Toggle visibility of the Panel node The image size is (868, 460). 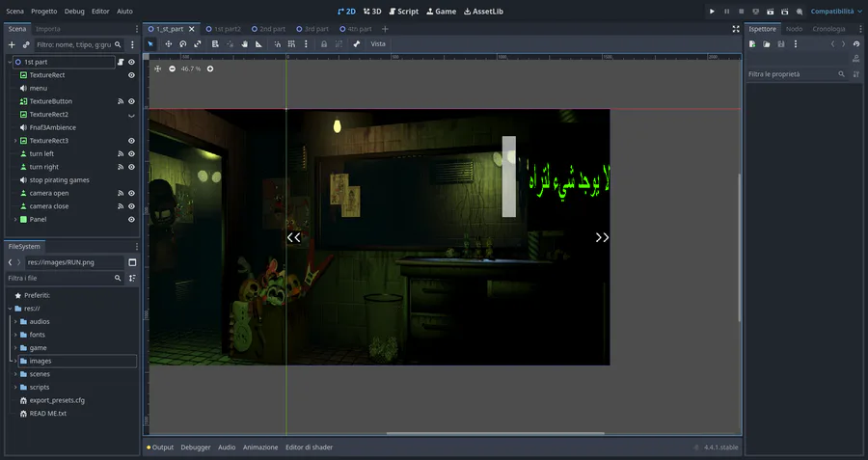(132, 219)
